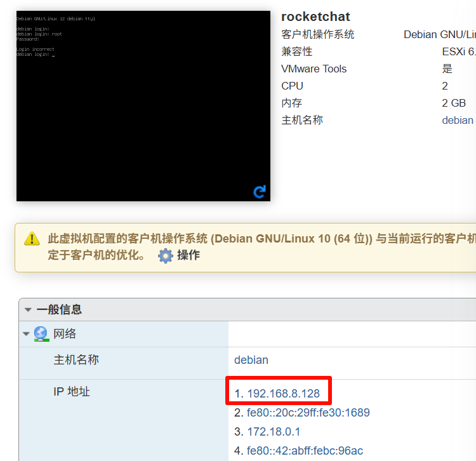Click the 内存 label

291,103
